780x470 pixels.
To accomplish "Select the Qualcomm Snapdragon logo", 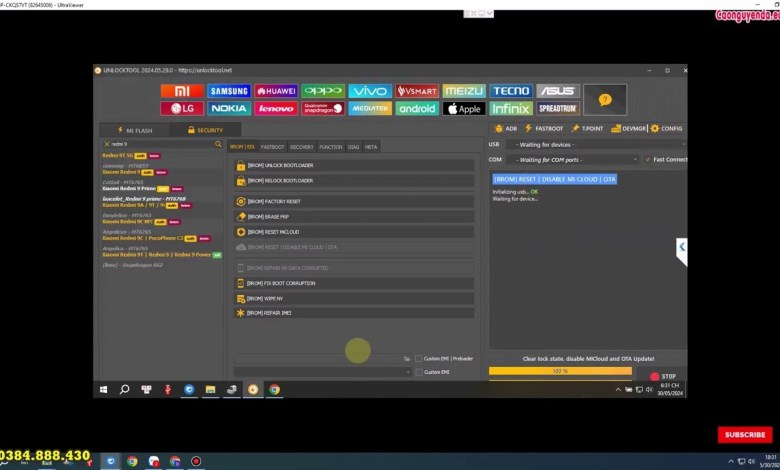I will pos(323,108).
